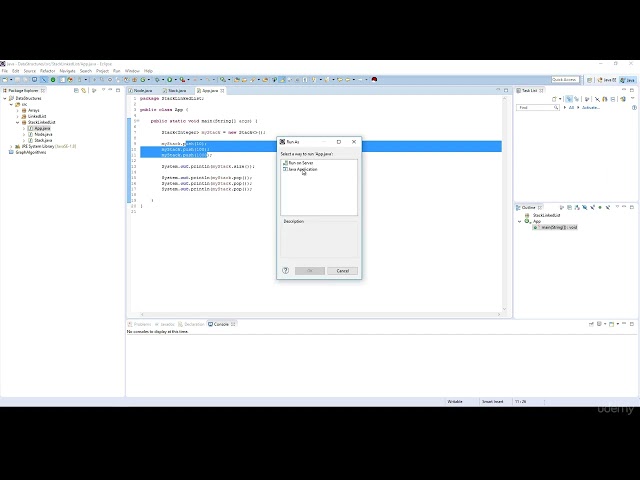Click the grayed OK button in Run As dialog
Image resolution: width=640 pixels, height=480 pixels.
click(310, 271)
